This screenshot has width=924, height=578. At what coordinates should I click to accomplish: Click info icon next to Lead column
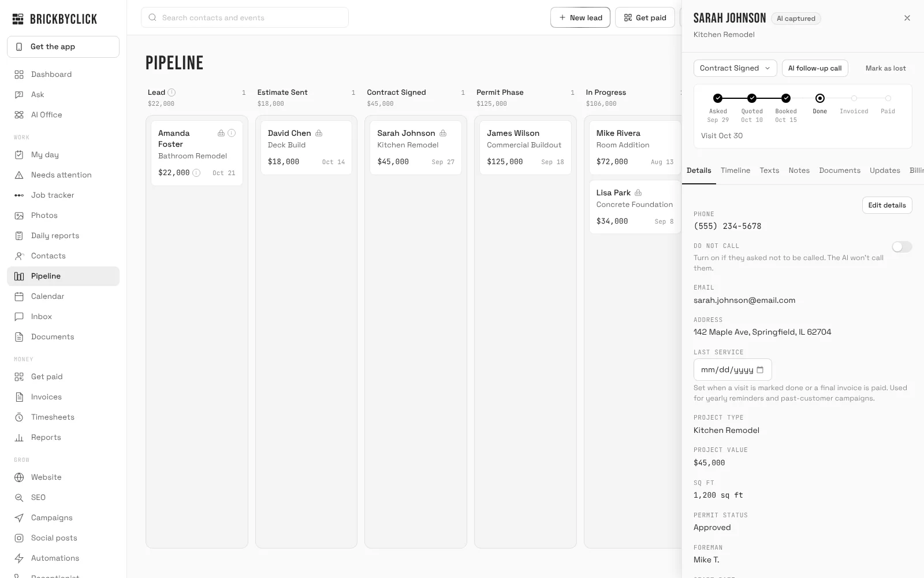point(172,92)
